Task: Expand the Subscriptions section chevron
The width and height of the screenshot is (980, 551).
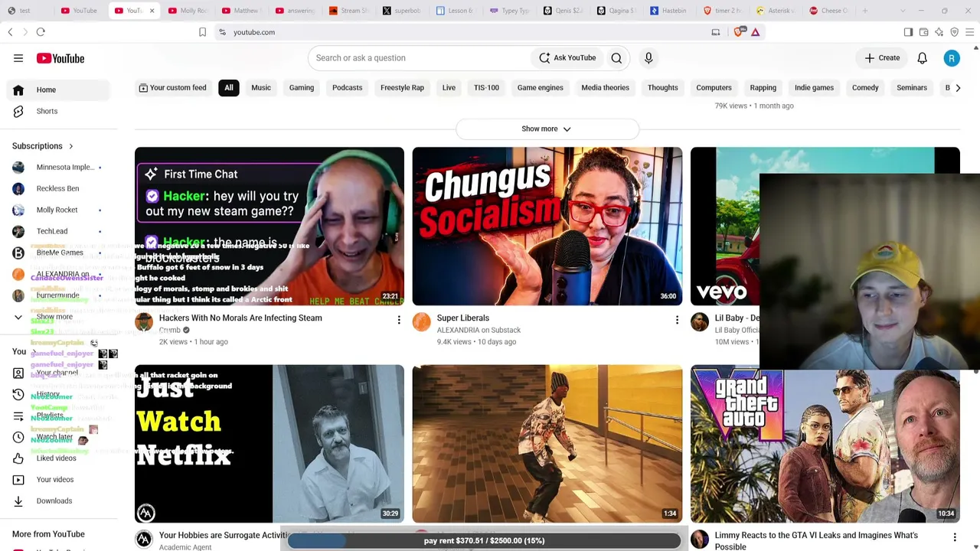Action: tap(71, 146)
